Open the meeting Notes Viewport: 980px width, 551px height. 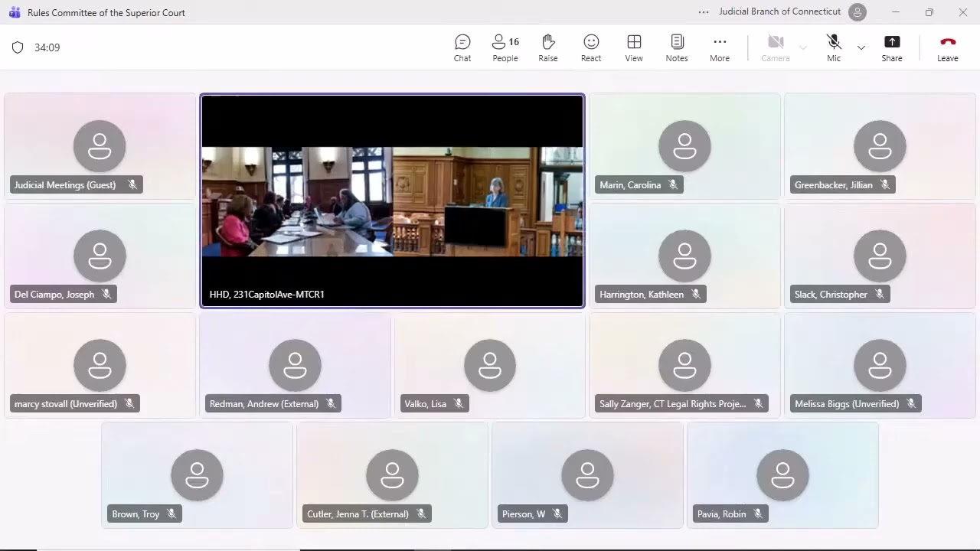coord(677,47)
